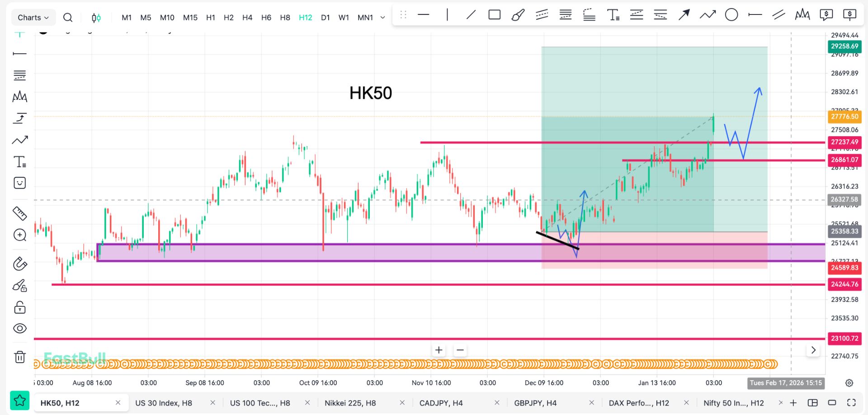Toggle the drawings lock icon
Viewport: 868px width, 415px height.
pos(20,308)
